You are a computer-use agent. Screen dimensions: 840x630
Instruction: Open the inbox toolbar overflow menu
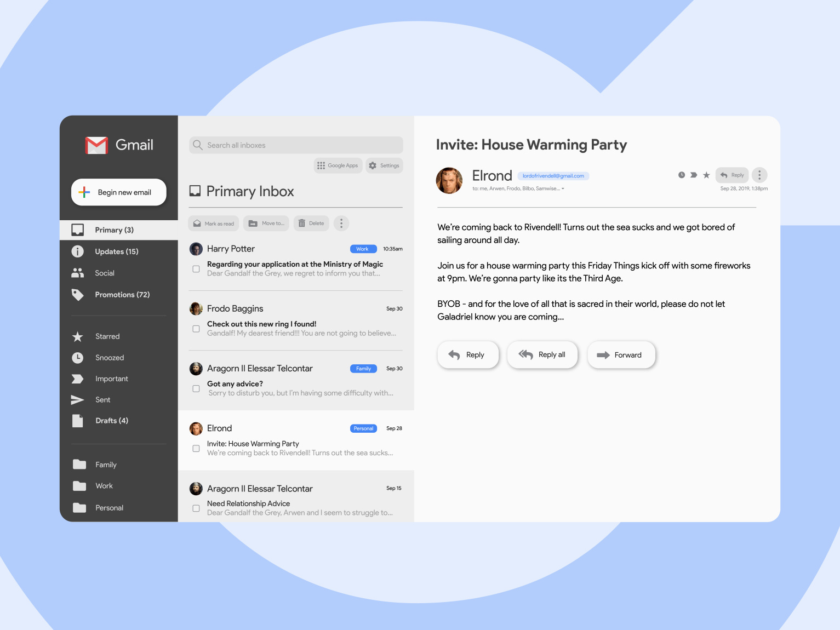click(x=341, y=223)
